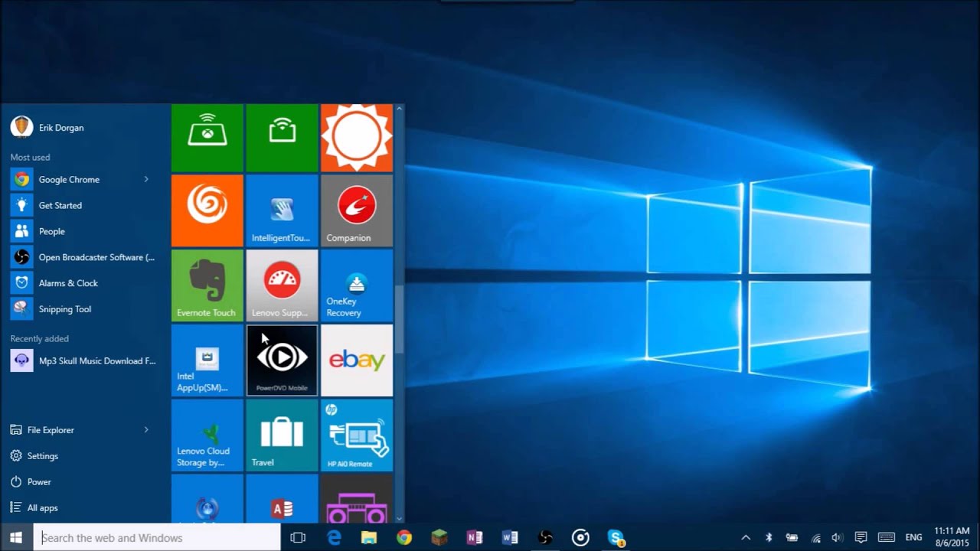Screen dimensions: 980x551
Task: Open the red Access tile
Action: [282, 499]
